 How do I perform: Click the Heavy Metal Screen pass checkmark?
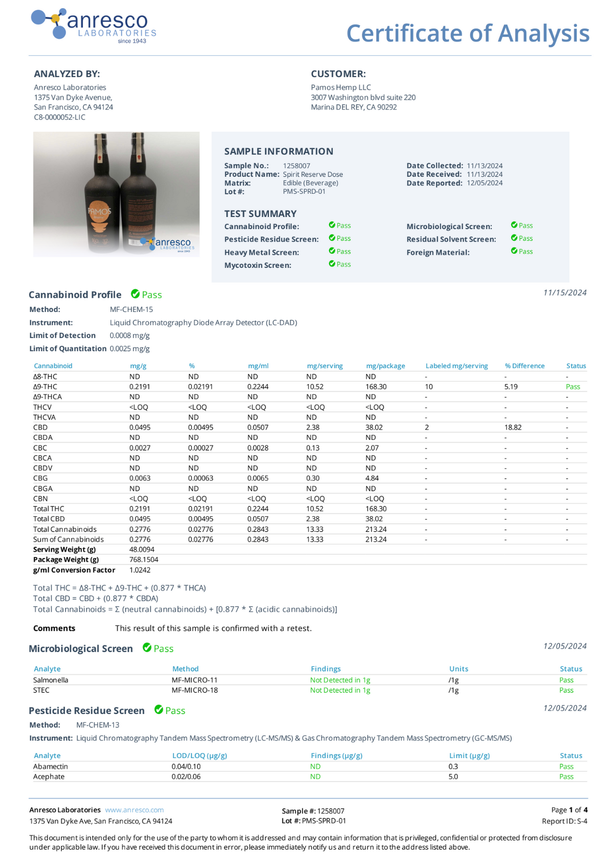(332, 251)
